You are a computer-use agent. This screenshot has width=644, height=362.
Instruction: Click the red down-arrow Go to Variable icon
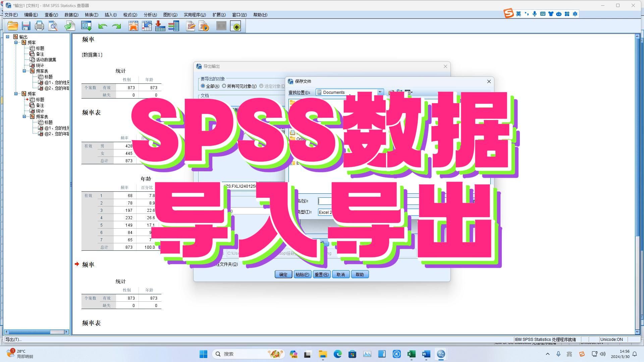pyautogui.click(x=160, y=26)
